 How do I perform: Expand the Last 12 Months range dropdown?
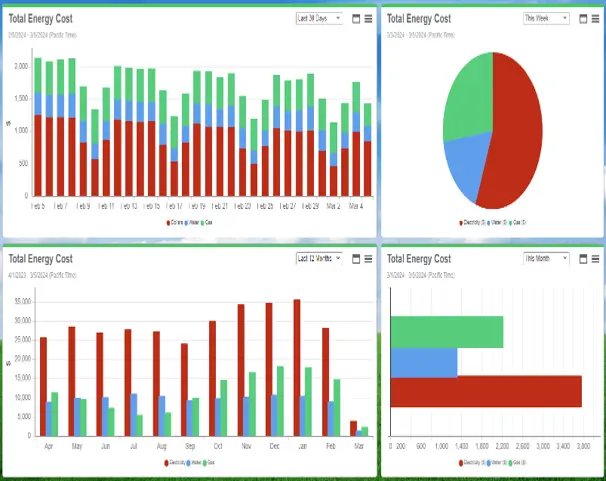[319, 258]
